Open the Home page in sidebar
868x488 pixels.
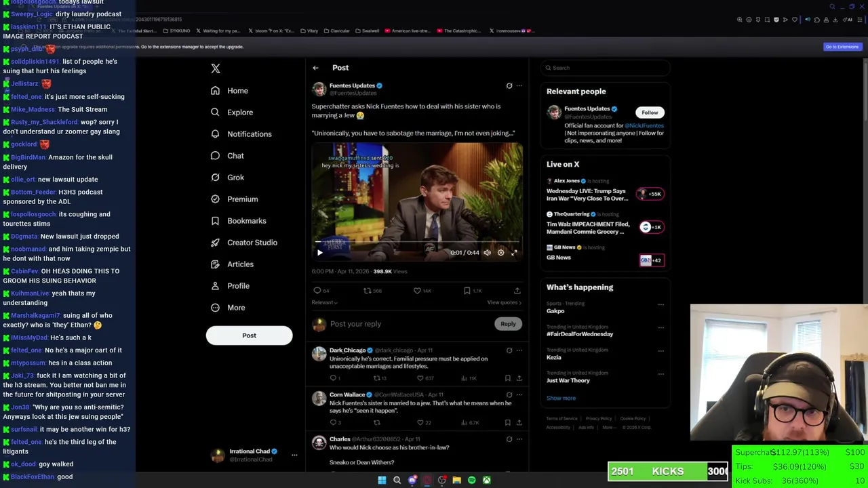(x=229, y=91)
